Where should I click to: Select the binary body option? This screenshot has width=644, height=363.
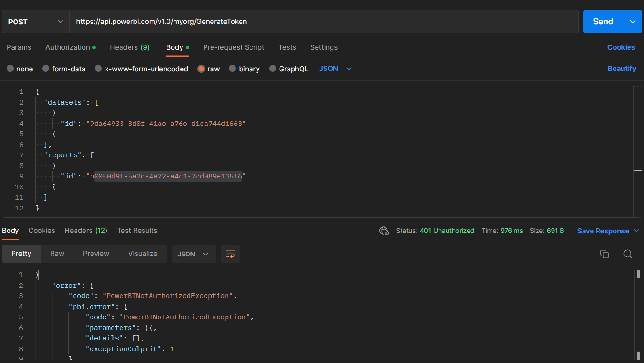tap(233, 69)
